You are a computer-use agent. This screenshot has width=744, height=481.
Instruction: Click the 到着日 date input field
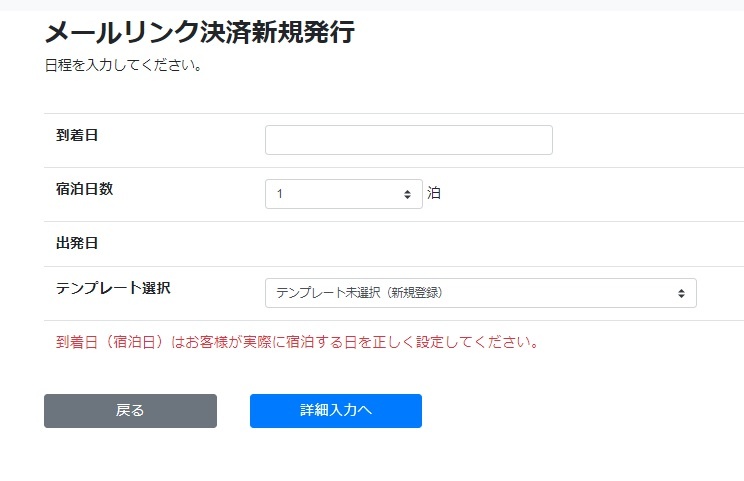(x=409, y=140)
